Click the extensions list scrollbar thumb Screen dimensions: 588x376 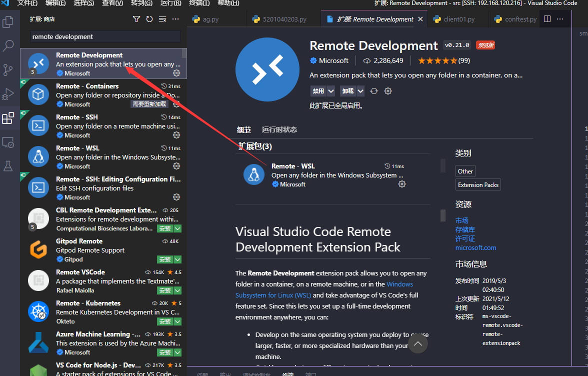click(x=184, y=53)
